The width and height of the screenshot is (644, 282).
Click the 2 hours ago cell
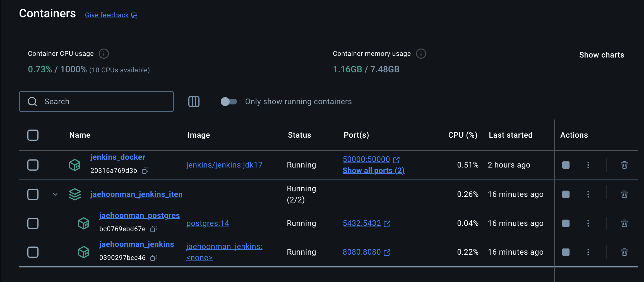[509, 165]
